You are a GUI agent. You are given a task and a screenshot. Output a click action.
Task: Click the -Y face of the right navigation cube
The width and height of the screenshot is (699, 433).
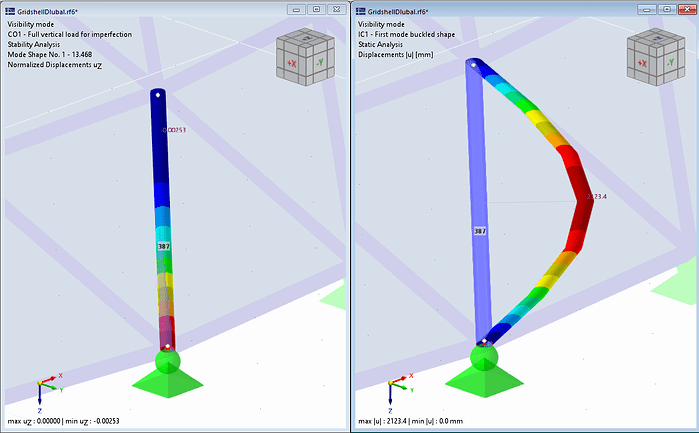click(x=669, y=62)
